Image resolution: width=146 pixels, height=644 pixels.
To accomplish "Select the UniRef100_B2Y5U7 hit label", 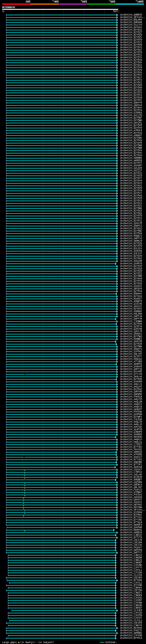I will click(131, 50).
